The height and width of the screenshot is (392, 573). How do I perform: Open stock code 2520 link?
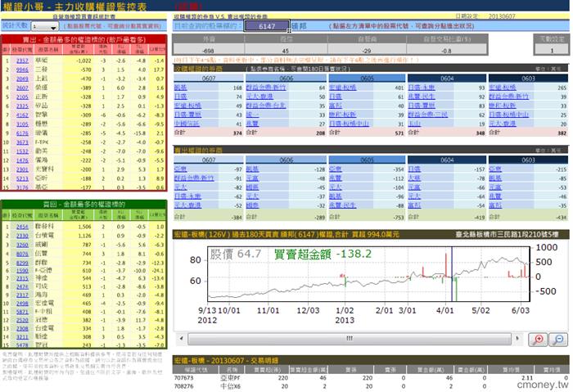pyautogui.click(x=22, y=321)
